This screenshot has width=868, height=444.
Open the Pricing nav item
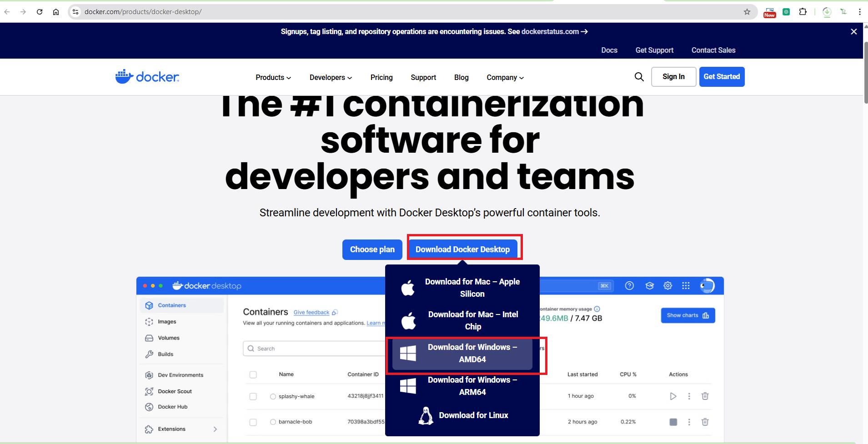tap(381, 78)
